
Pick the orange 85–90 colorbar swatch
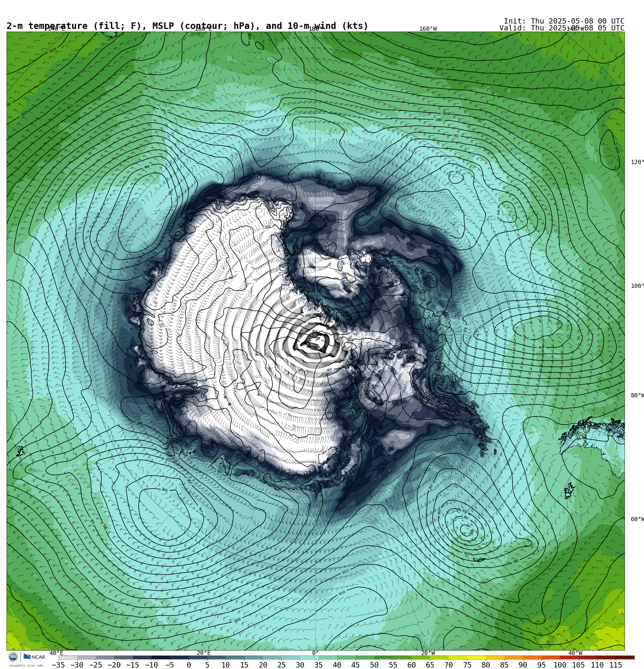(513, 657)
